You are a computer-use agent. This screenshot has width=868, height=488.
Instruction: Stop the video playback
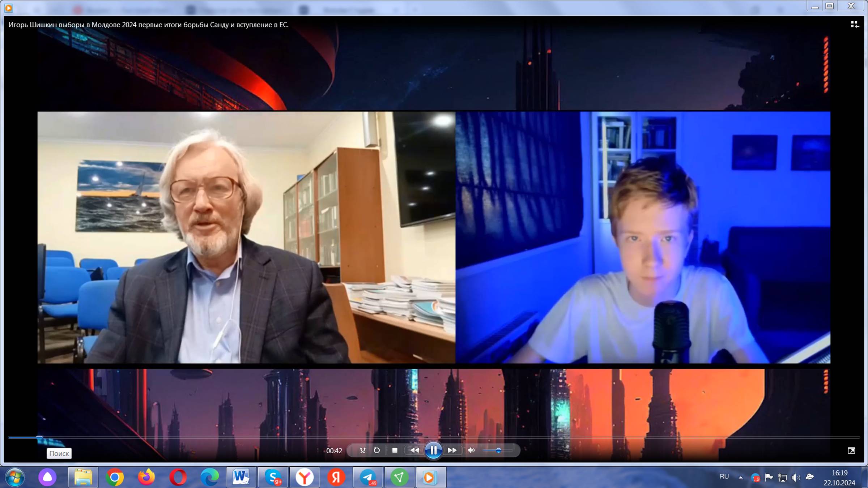tap(395, 450)
